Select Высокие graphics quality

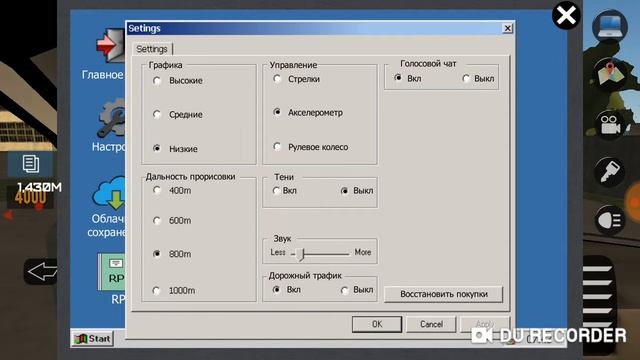(x=157, y=81)
